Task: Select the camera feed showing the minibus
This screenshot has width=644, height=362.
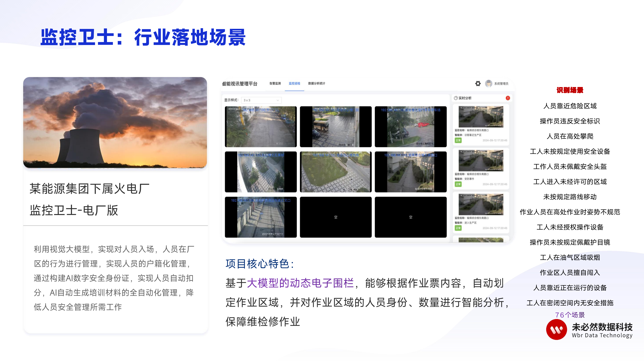Action: (335, 127)
